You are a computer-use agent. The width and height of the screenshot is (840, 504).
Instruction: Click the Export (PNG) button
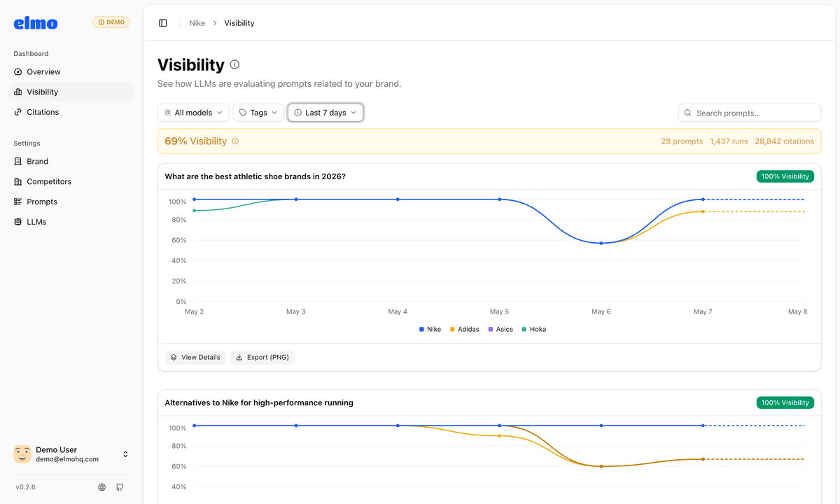tap(262, 357)
